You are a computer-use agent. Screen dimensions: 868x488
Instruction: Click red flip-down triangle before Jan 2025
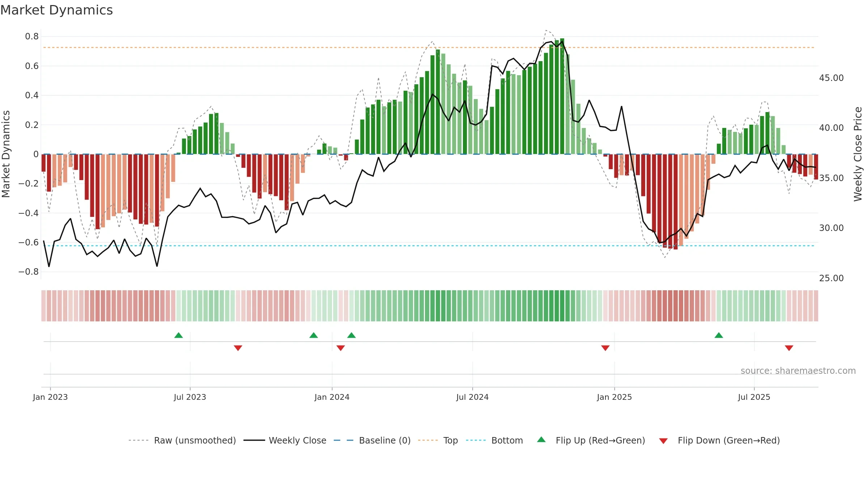605,348
